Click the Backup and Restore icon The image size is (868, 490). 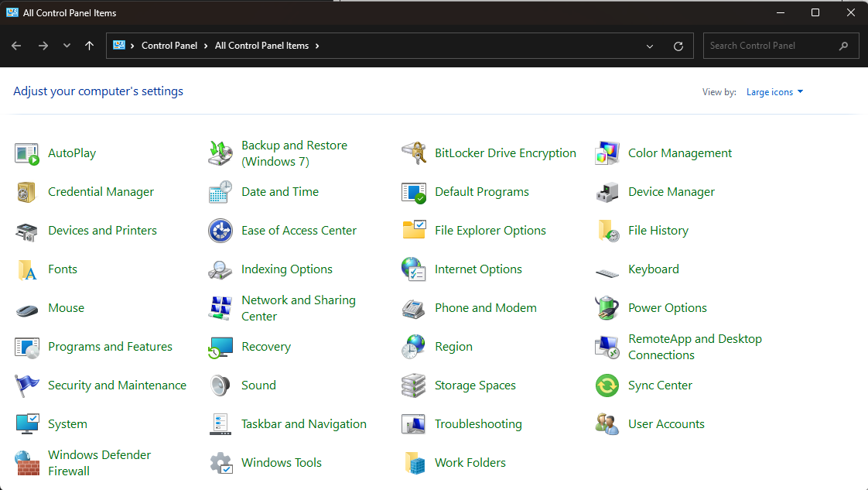220,153
